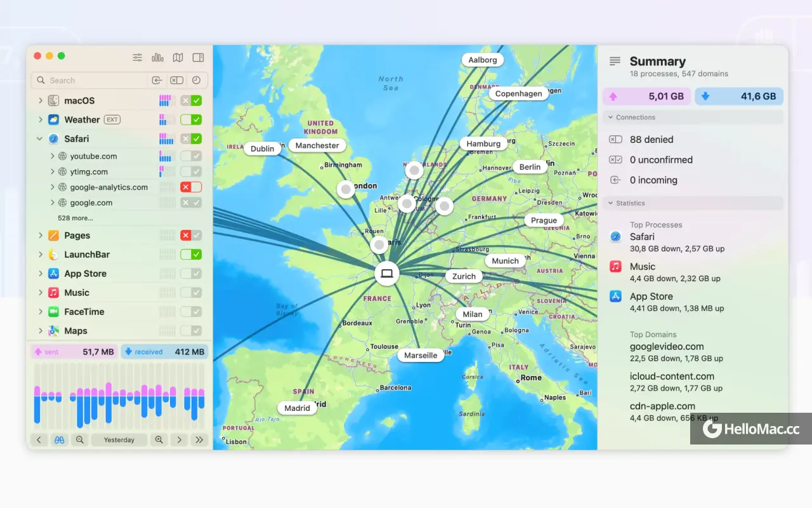Click the Safari icon under Top Processes
The height and width of the screenshot is (508, 812).
click(615, 237)
